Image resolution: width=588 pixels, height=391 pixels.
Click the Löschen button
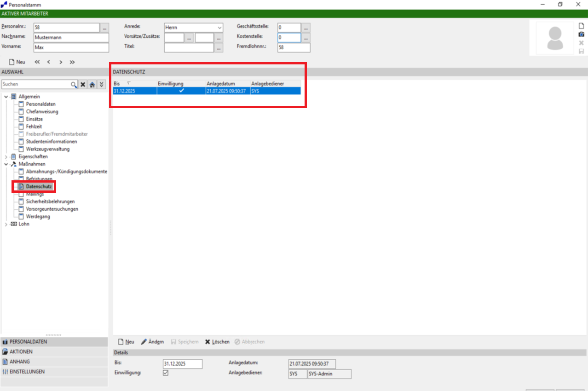(x=217, y=342)
